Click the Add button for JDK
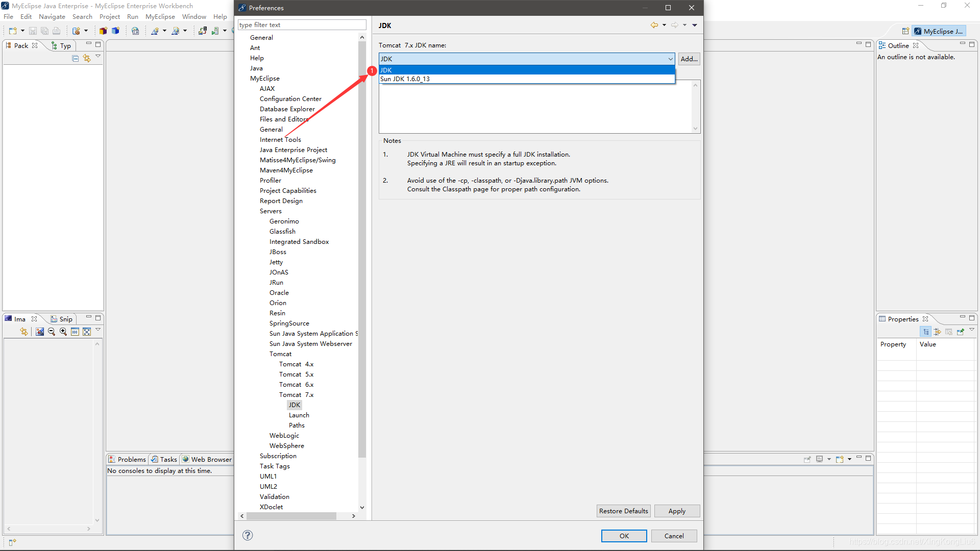The height and width of the screenshot is (551, 980). 688,59
